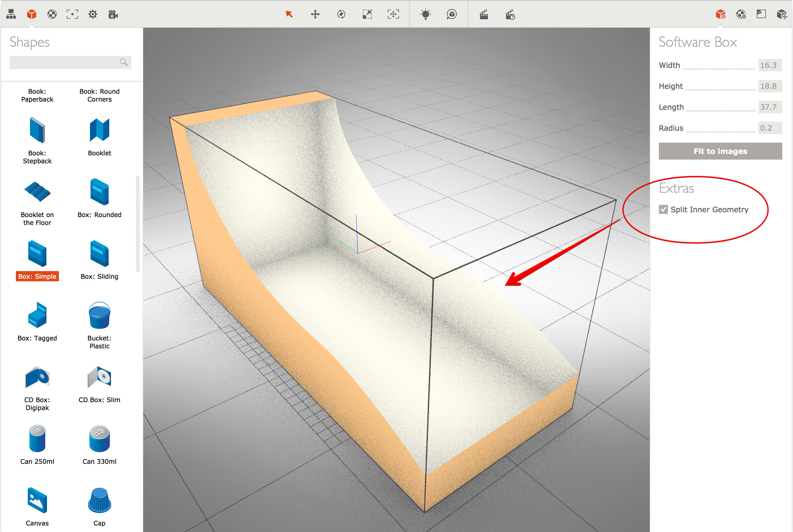Viewport: 793px width, 532px height.
Task: Activate the move cross-arrows tool
Action: coord(315,14)
